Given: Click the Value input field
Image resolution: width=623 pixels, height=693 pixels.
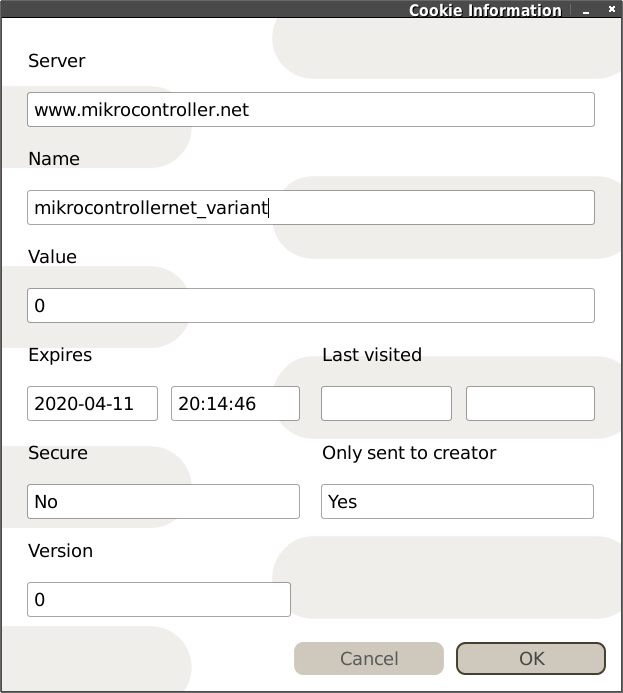Looking at the screenshot, I should (311, 306).
